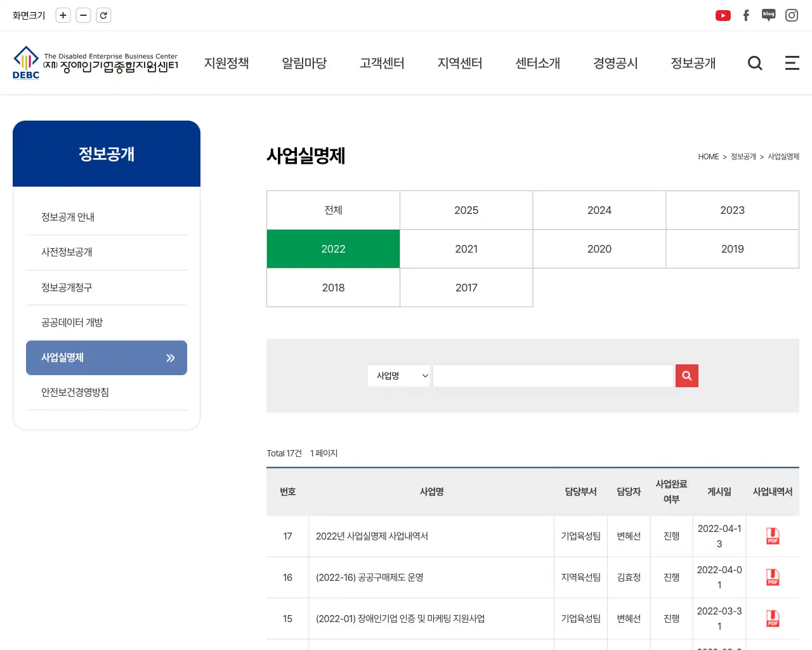Reset screen size with refresh icon
This screenshot has height=650, width=812.
(x=103, y=15)
